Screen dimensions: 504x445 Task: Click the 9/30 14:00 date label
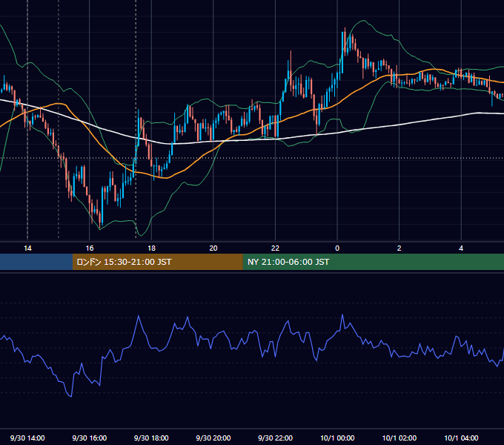pyautogui.click(x=27, y=438)
